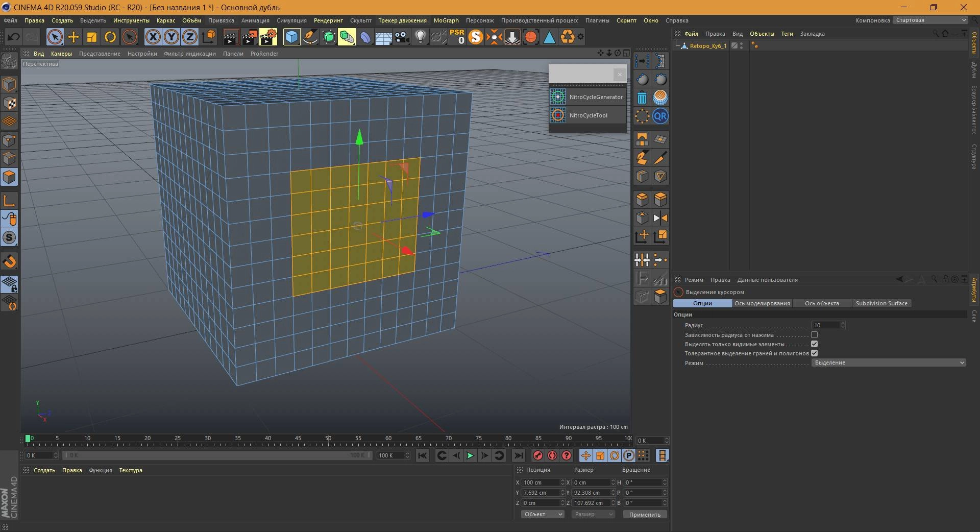This screenshot has height=532, width=980.
Task: Click the Light bulb icon
Action: coord(421,37)
